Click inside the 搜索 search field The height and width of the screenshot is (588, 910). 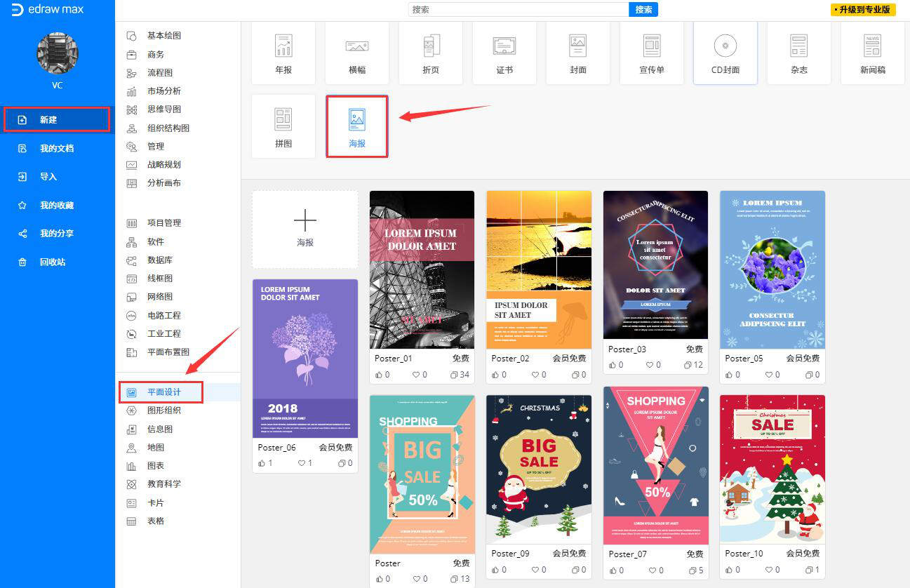(518, 10)
